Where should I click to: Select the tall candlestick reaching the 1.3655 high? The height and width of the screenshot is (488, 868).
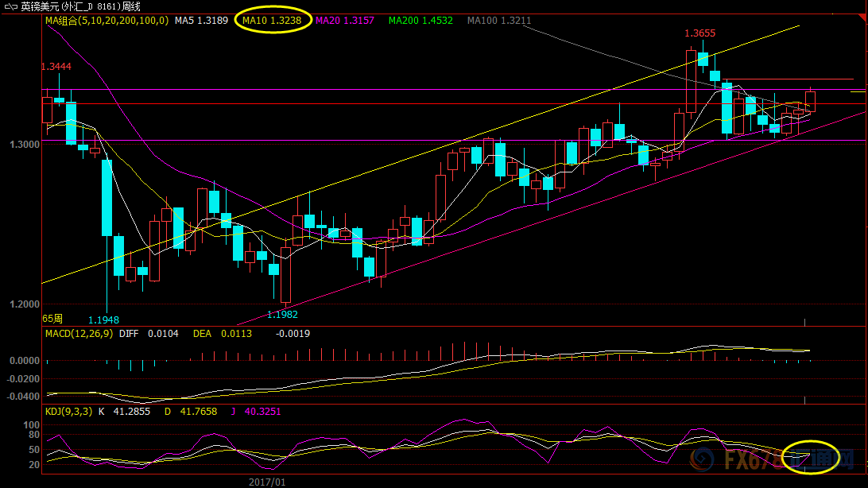tap(691, 81)
